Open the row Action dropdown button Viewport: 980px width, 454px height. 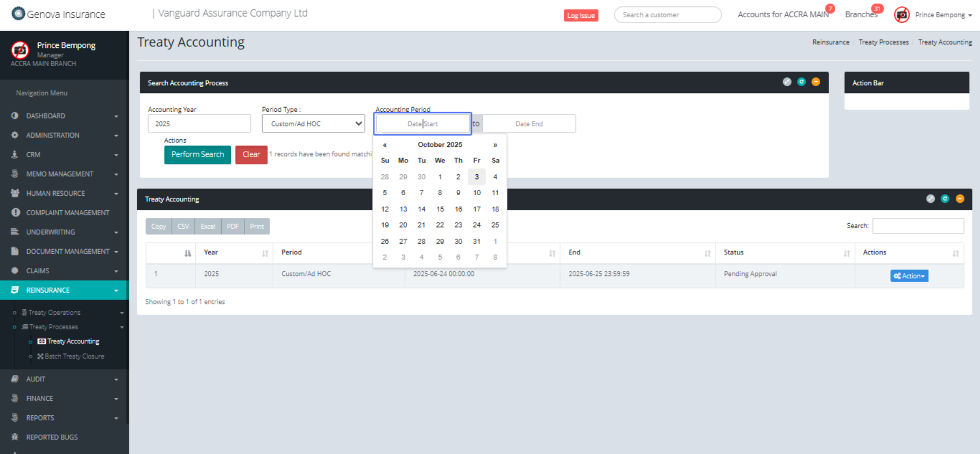click(909, 276)
